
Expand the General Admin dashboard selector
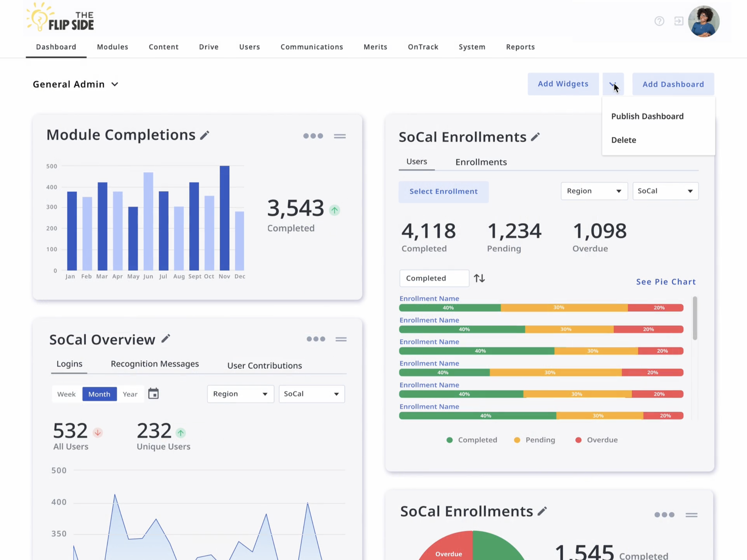click(114, 84)
